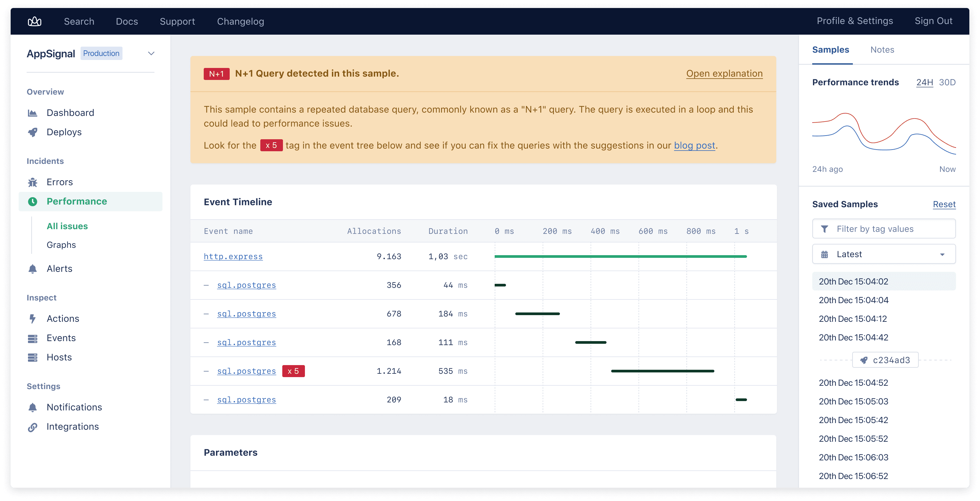This screenshot has height=501, width=980.
Task: Click the Integrations link icon
Action: pos(33,427)
